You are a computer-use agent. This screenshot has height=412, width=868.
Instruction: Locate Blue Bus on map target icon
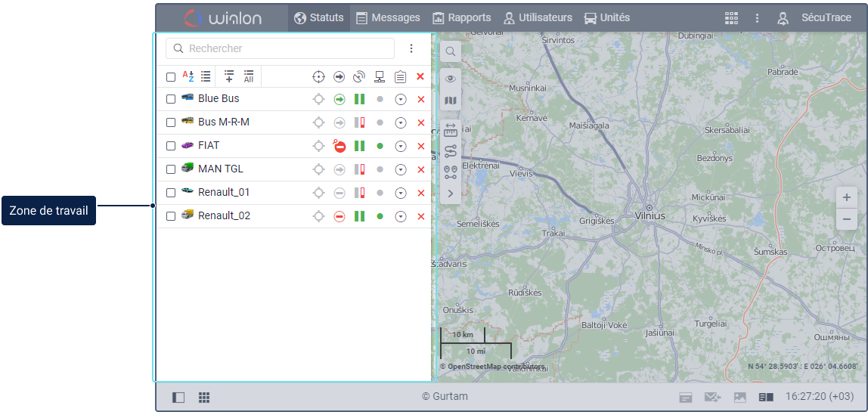[x=319, y=99]
